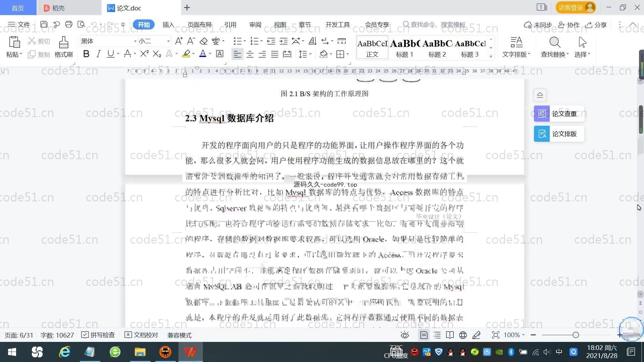Open a new document tab with plus
The image size is (644, 362).
tap(187, 7)
